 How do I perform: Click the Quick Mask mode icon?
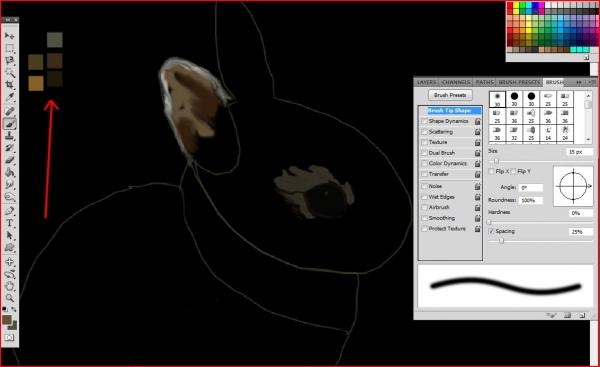[x=9, y=338]
